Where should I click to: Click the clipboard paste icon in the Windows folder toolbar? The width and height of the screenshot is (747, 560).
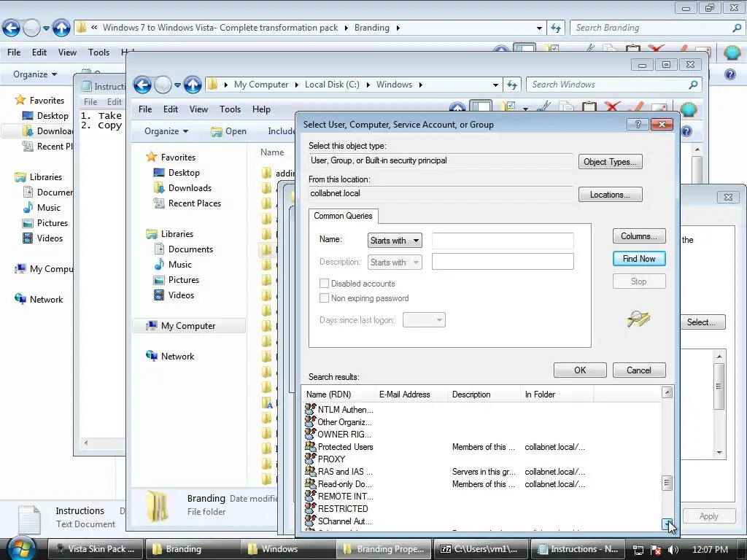[x=589, y=107]
